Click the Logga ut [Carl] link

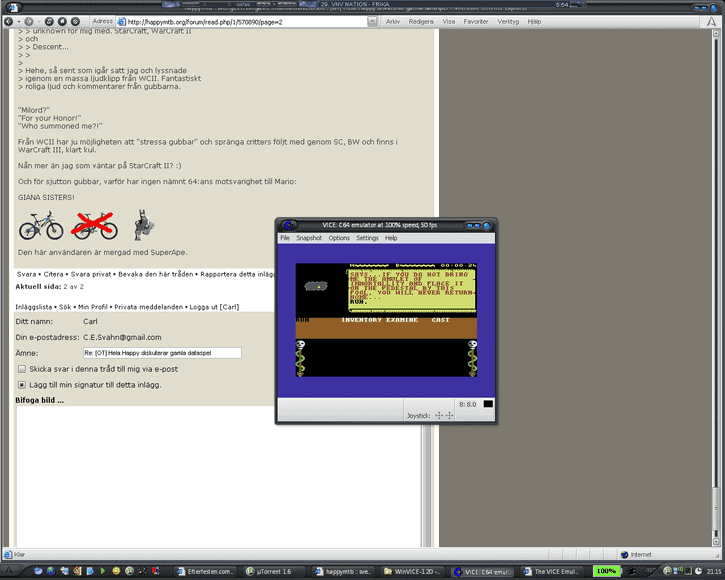(214, 307)
